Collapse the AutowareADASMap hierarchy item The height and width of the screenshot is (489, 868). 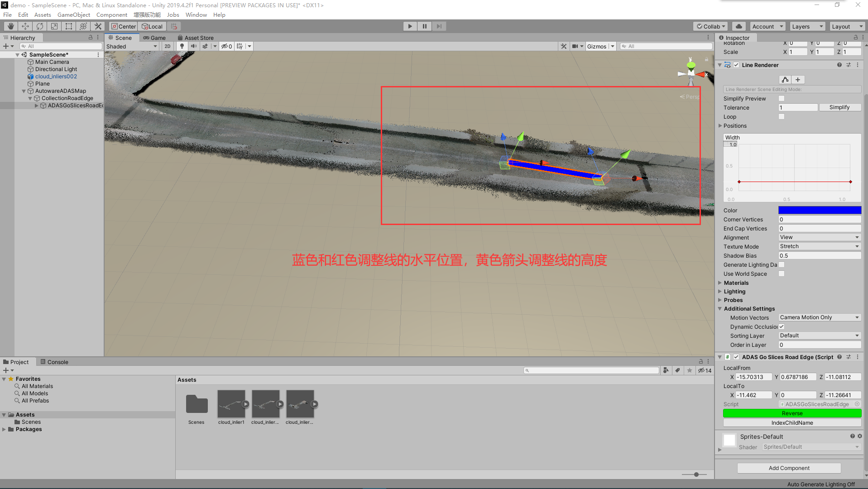tap(24, 91)
